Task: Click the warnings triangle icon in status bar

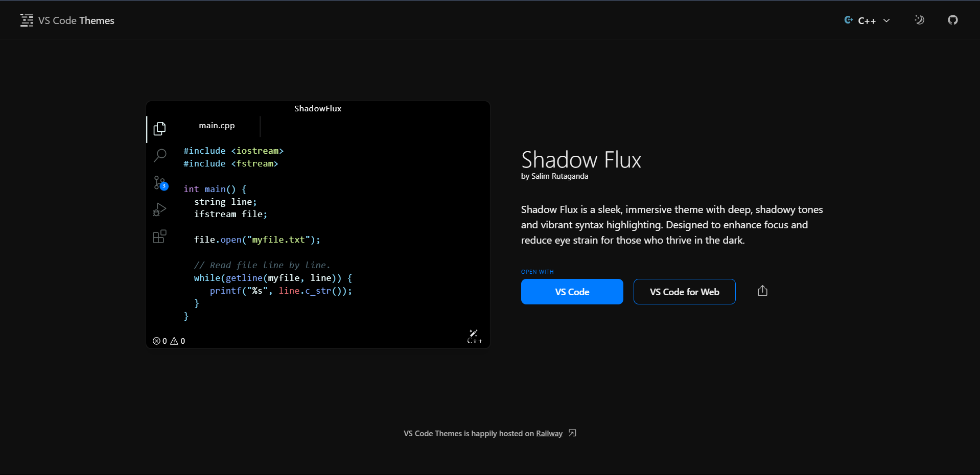Action: tap(174, 341)
